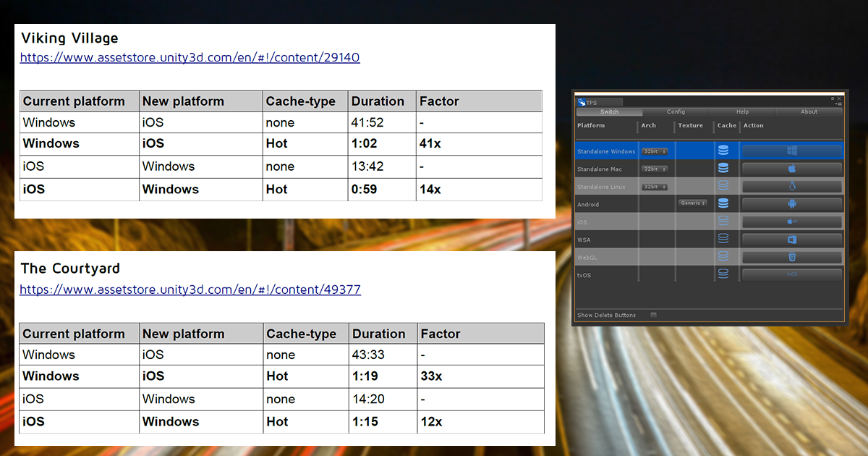Image resolution: width=868 pixels, height=456 pixels.
Task: Switch to Android using the robot icon
Action: pos(791,203)
